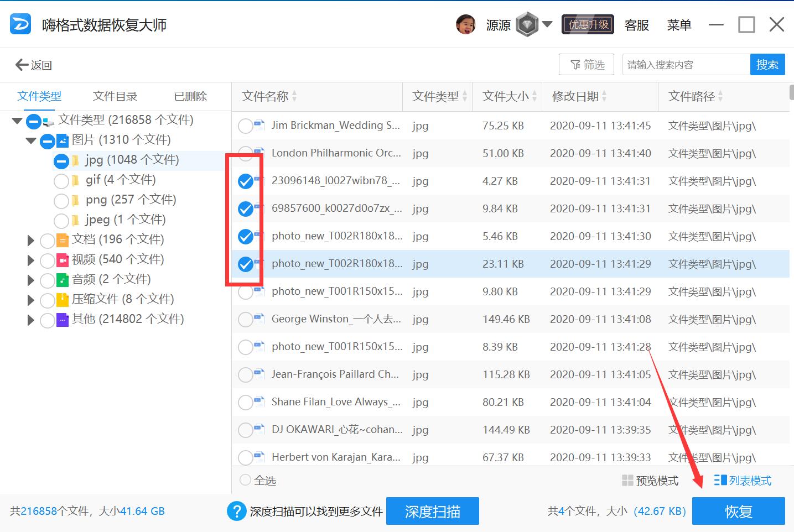Click the 压缩文件 yellow archive icon
The image size is (794, 532).
[x=63, y=300]
